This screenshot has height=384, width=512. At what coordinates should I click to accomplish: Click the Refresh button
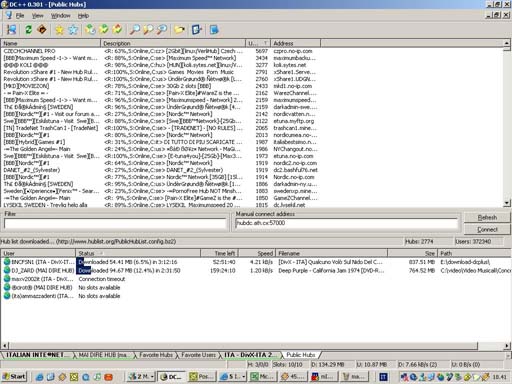[x=487, y=217]
